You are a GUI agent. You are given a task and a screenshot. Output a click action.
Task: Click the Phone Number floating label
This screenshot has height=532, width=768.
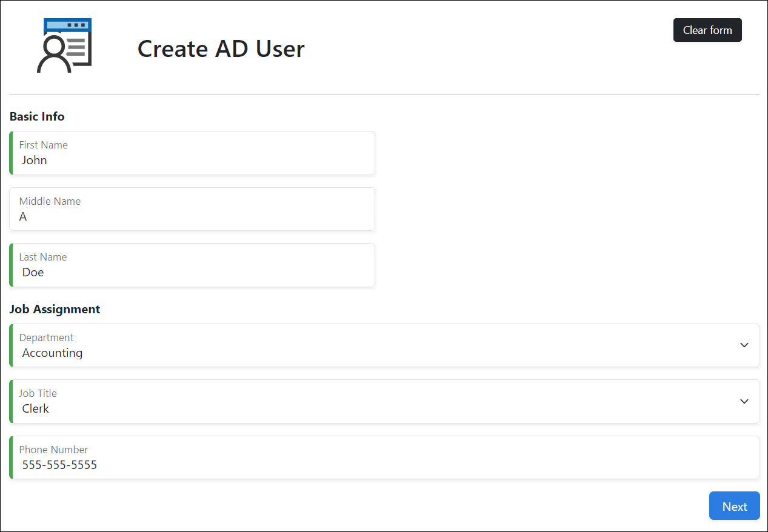click(53, 450)
